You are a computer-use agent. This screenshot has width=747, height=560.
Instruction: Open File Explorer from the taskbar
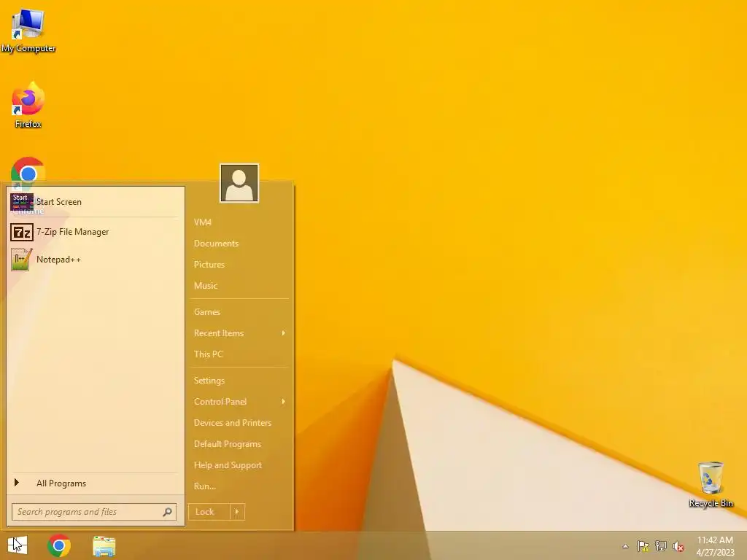104,546
